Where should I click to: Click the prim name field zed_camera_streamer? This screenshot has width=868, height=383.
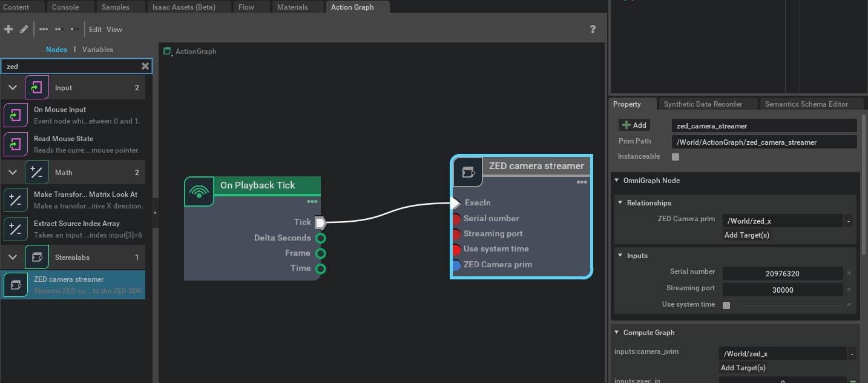click(x=764, y=126)
